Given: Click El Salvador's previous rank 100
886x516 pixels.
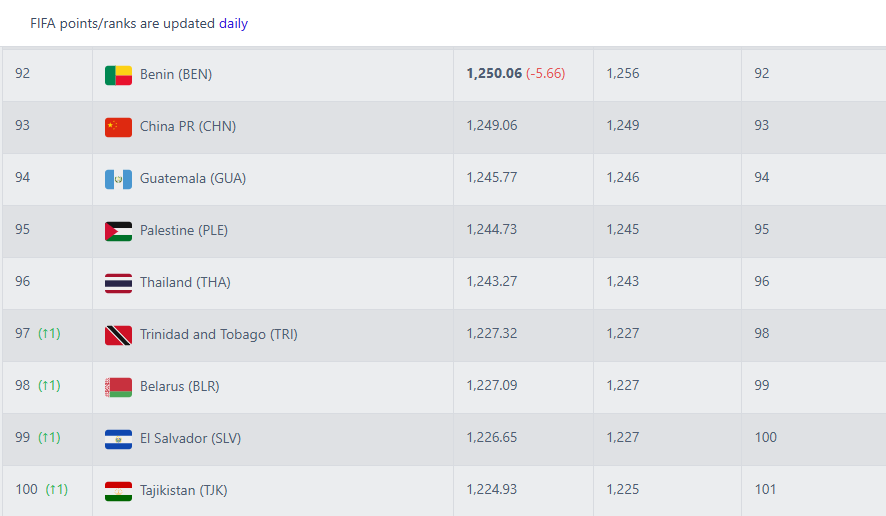Looking at the screenshot, I should (x=766, y=437).
